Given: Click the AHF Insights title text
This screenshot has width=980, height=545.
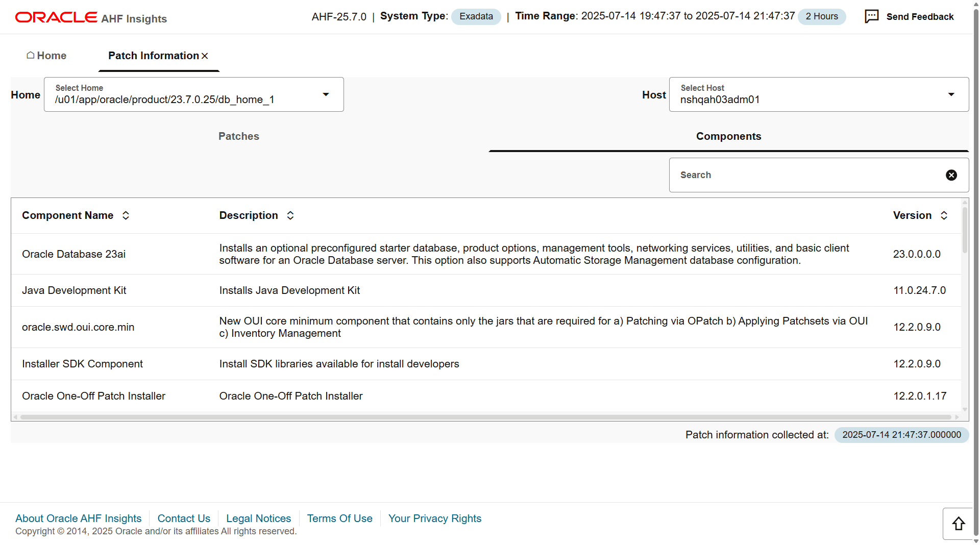Looking at the screenshot, I should pos(134,19).
